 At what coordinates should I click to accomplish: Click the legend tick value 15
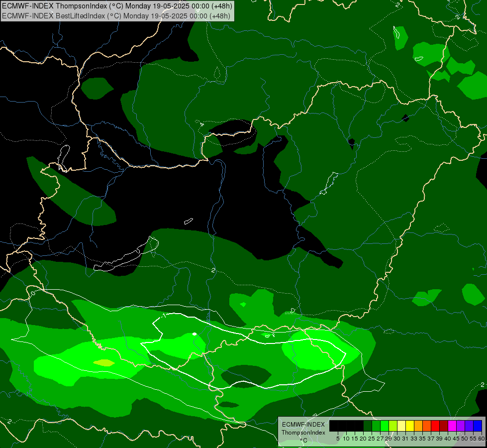pyautogui.click(x=355, y=439)
